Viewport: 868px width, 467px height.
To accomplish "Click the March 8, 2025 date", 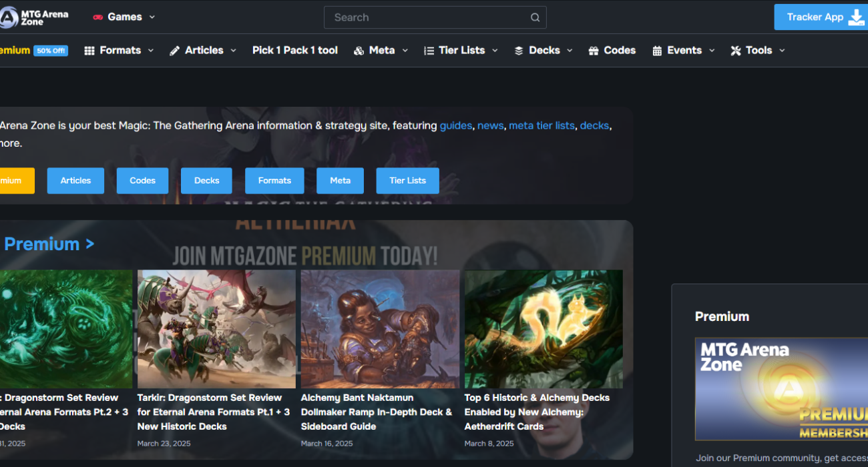I will [x=489, y=444].
